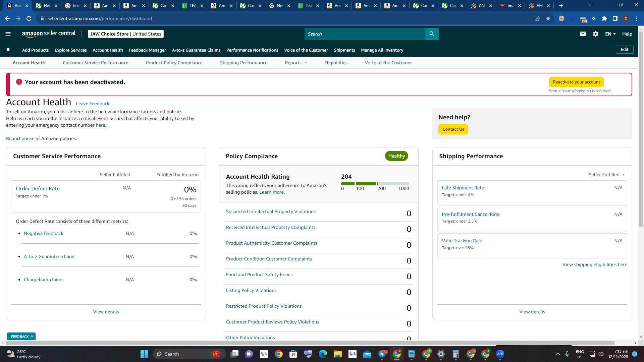This screenshot has height=362, width=644.
Task: Open the Valid Tracking Rate link
Action: click(x=462, y=241)
